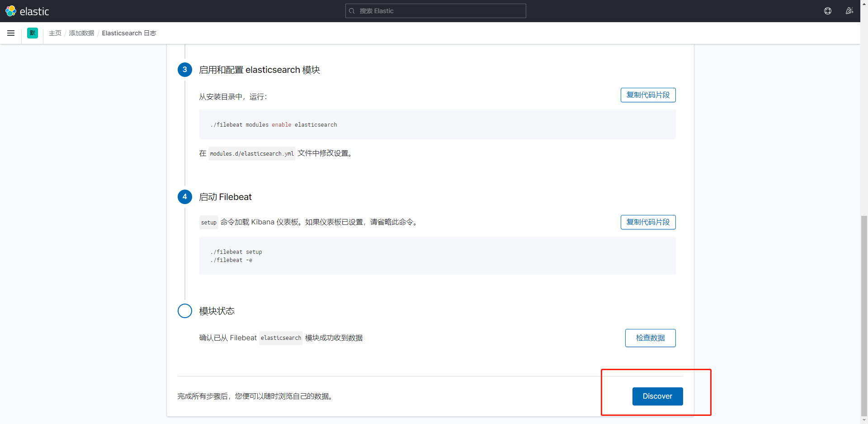
Task: Click the modules.d/elasticsearch.yml file name
Action: pos(252,154)
